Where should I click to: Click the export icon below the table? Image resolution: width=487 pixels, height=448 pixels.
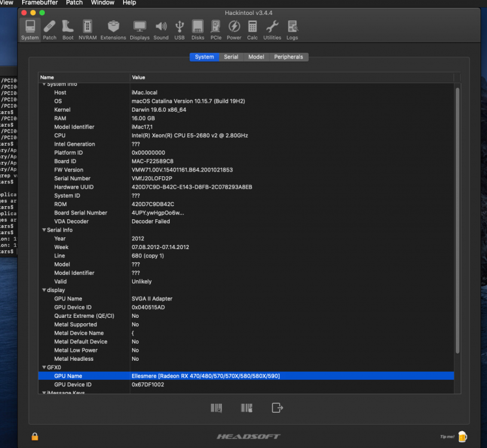point(277,407)
